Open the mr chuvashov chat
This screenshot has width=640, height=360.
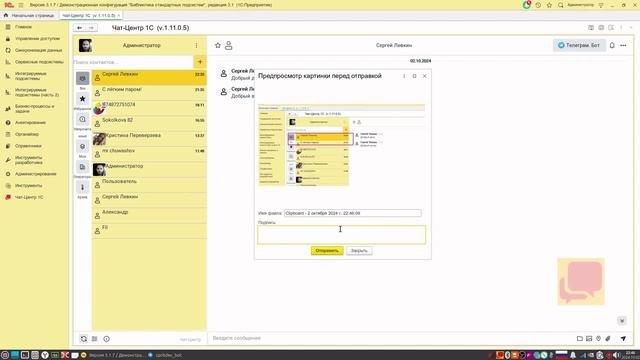click(149, 154)
